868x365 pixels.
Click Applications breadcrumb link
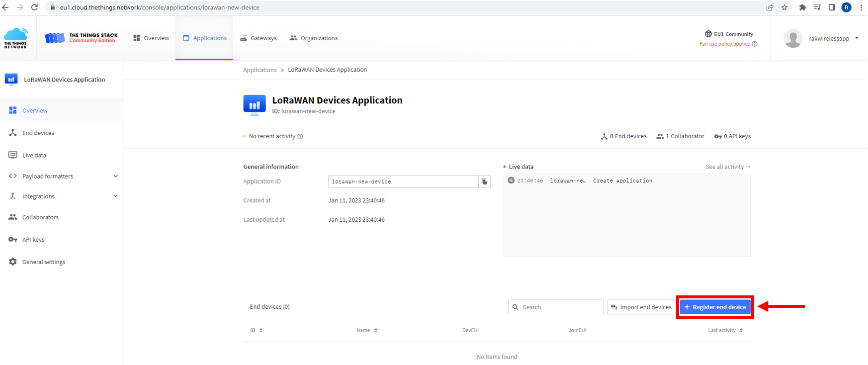[x=260, y=70]
